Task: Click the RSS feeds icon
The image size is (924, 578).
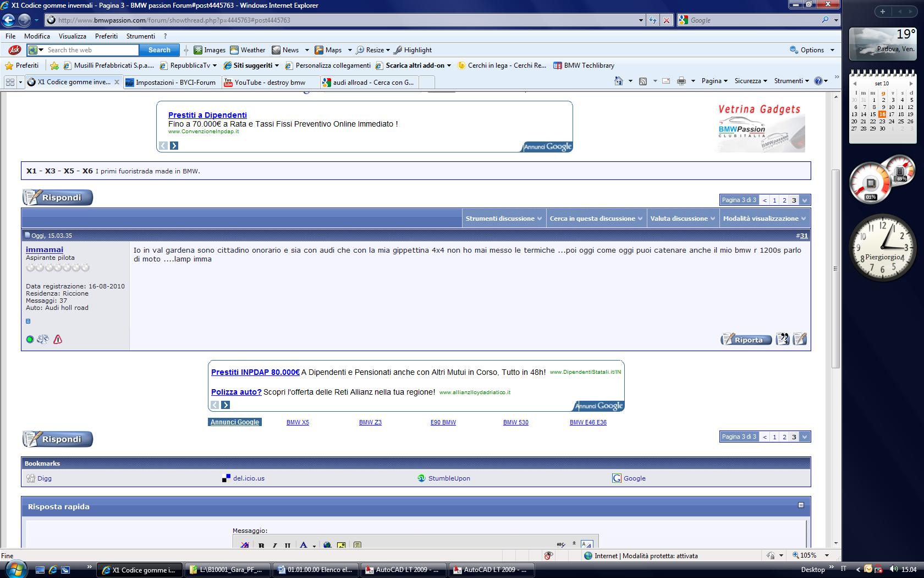Action: 642,81
